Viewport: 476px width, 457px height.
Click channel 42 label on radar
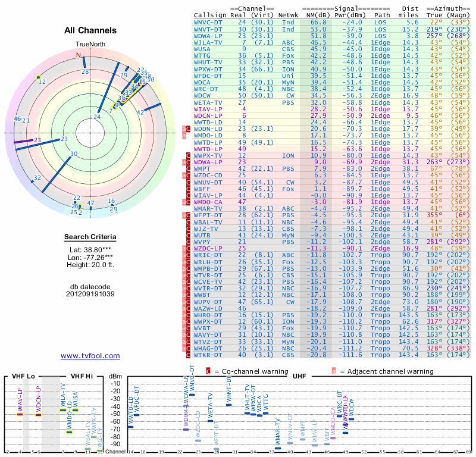click(140, 112)
